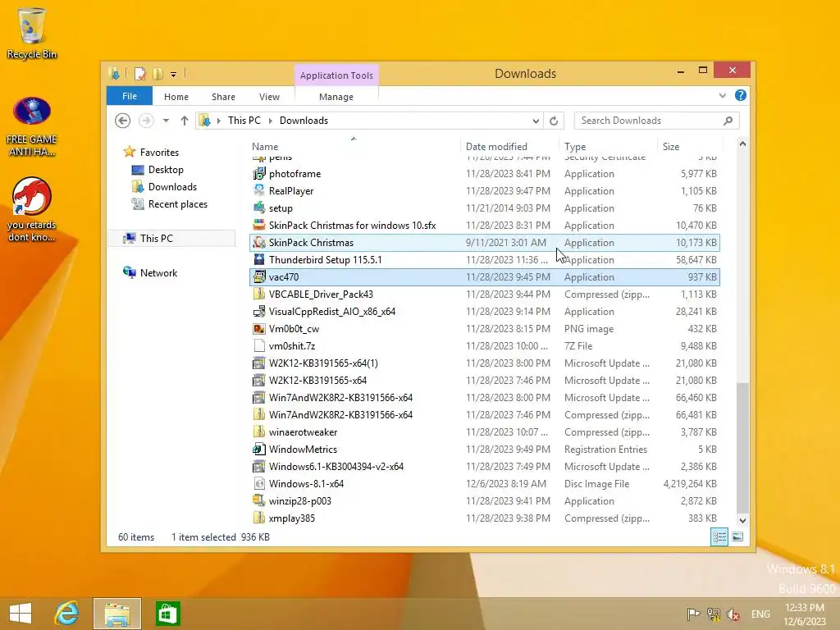The width and height of the screenshot is (840, 630).
Task: Refresh the Downloads folder
Action: [554, 121]
